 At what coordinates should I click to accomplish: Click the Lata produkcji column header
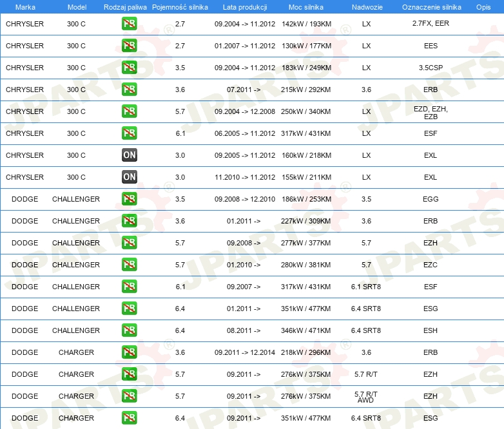(244, 6)
